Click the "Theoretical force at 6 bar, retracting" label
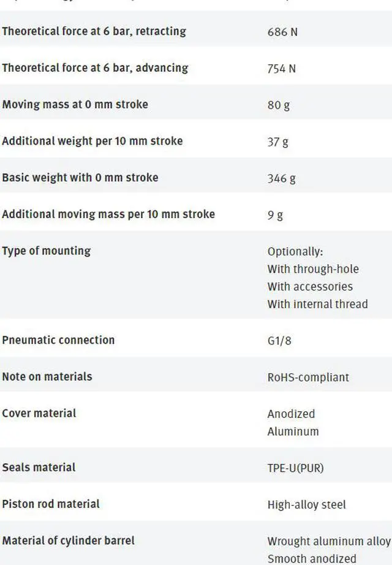 (94, 31)
